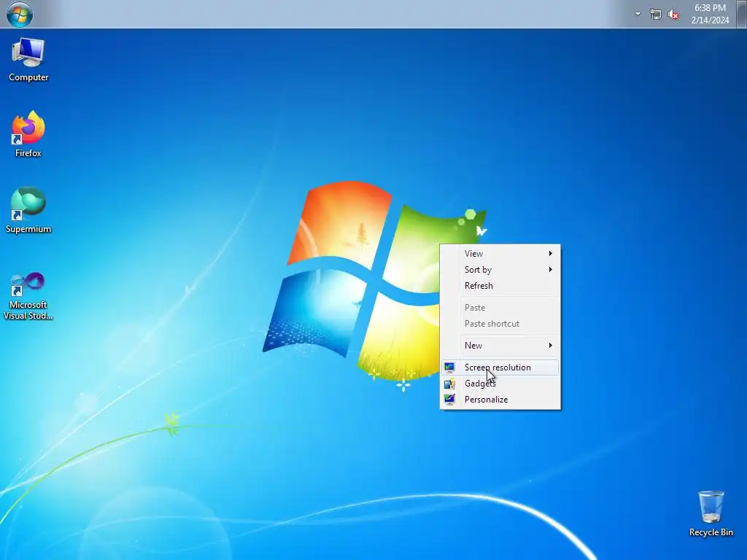
Task: Choose Personalize from the context menu
Action: click(x=500, y=400)
